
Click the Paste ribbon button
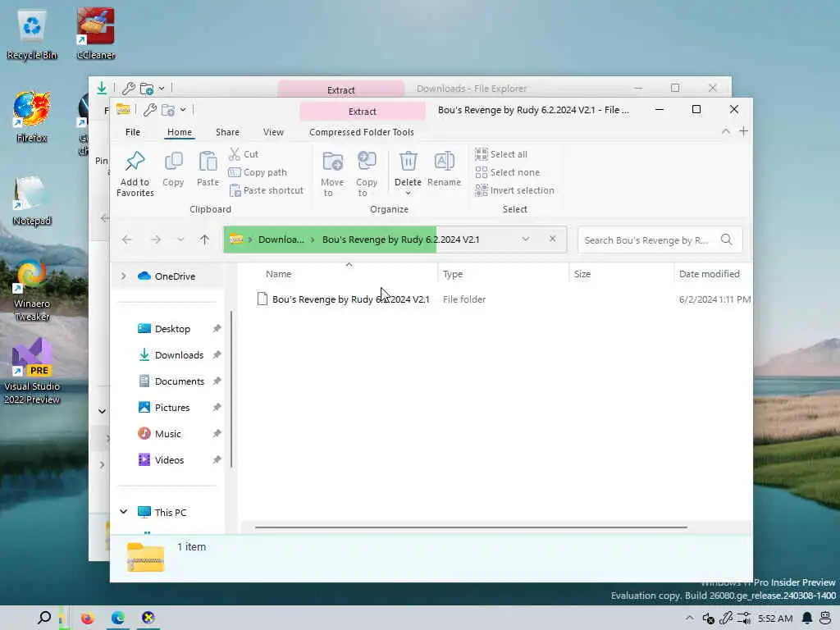tap(208, 169)
